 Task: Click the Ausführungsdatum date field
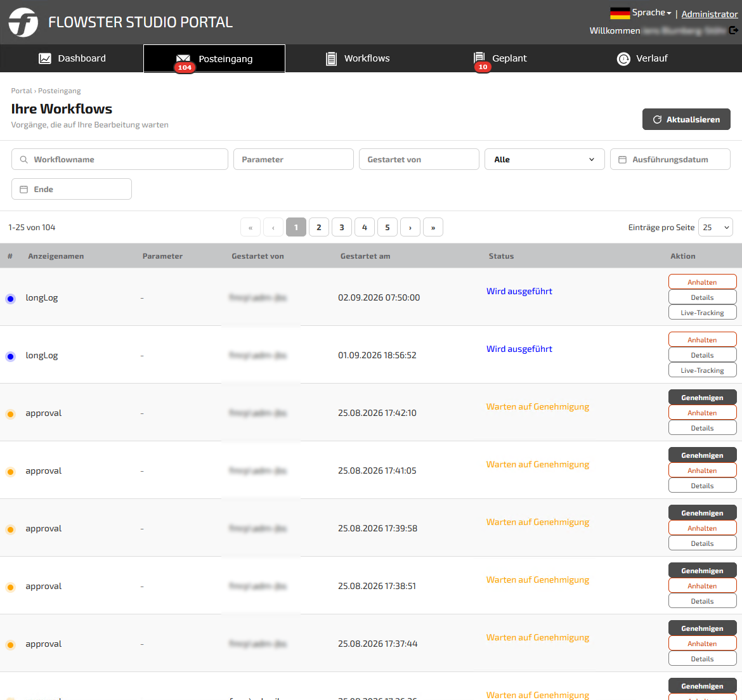[670, 159]
